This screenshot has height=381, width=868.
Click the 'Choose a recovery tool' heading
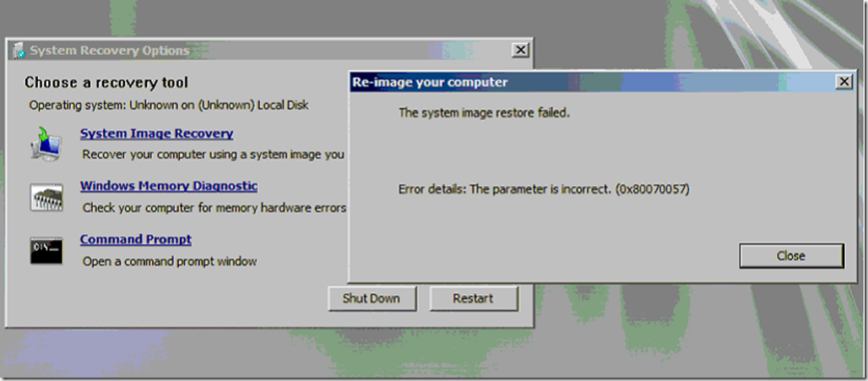pos(106,83)
